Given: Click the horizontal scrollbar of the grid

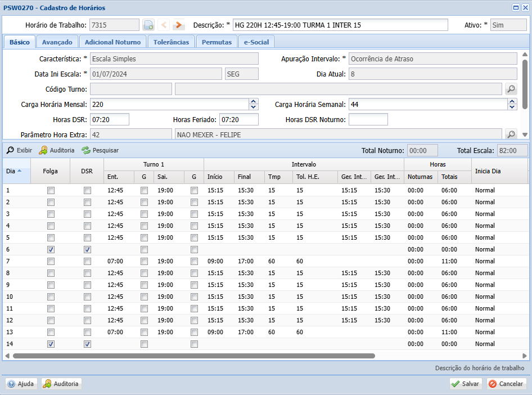Looking at the screenshot, I should [x=193, y=356].
